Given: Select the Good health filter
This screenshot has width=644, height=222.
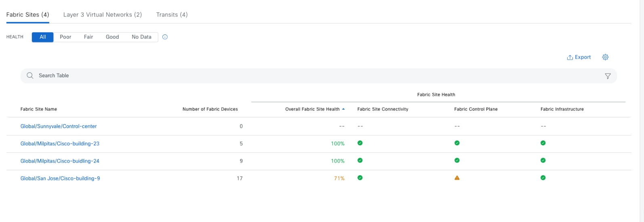Looking at the screenshot, I should tap(112, 37).
